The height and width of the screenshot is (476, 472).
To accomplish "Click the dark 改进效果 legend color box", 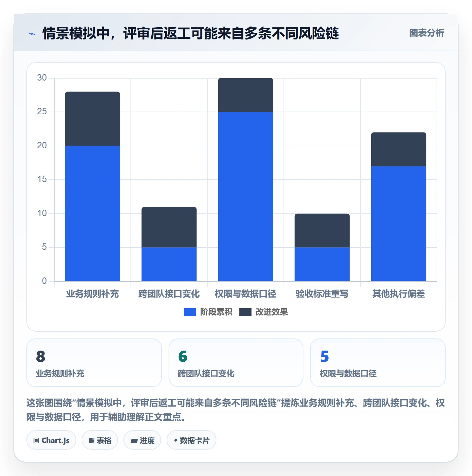I will point(245,312).
